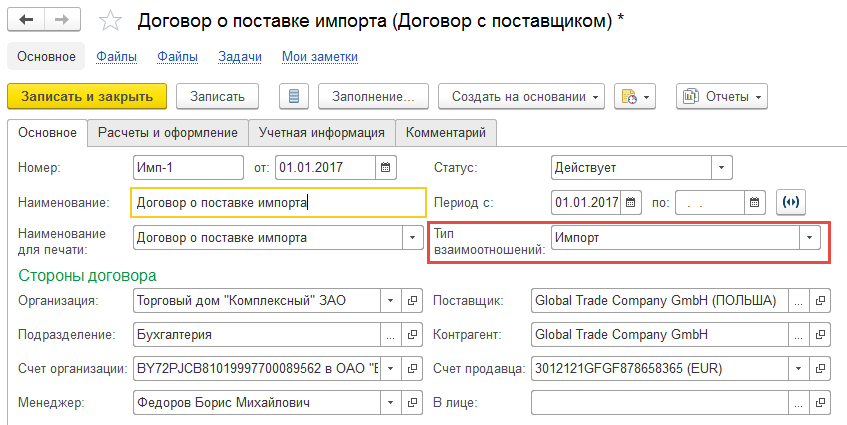Image resolution: width=847 pixels, height=425 pixels.
Task: Open calendar picker for contract date
Action: tap(386, 167)
